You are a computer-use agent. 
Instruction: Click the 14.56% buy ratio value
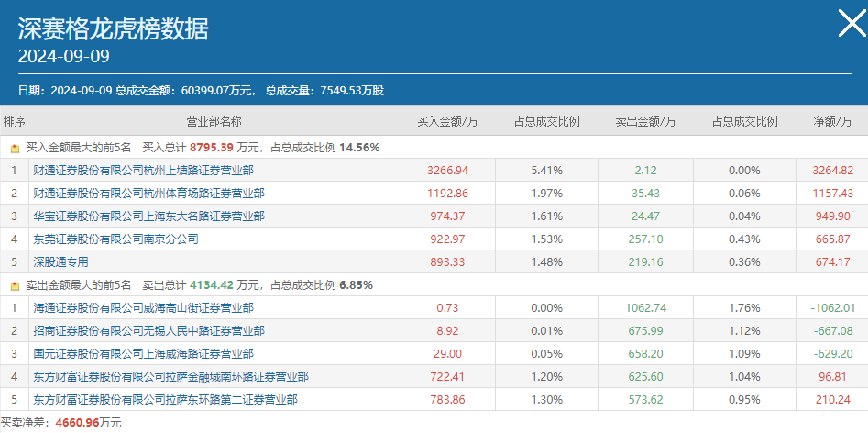click(360, 149)
